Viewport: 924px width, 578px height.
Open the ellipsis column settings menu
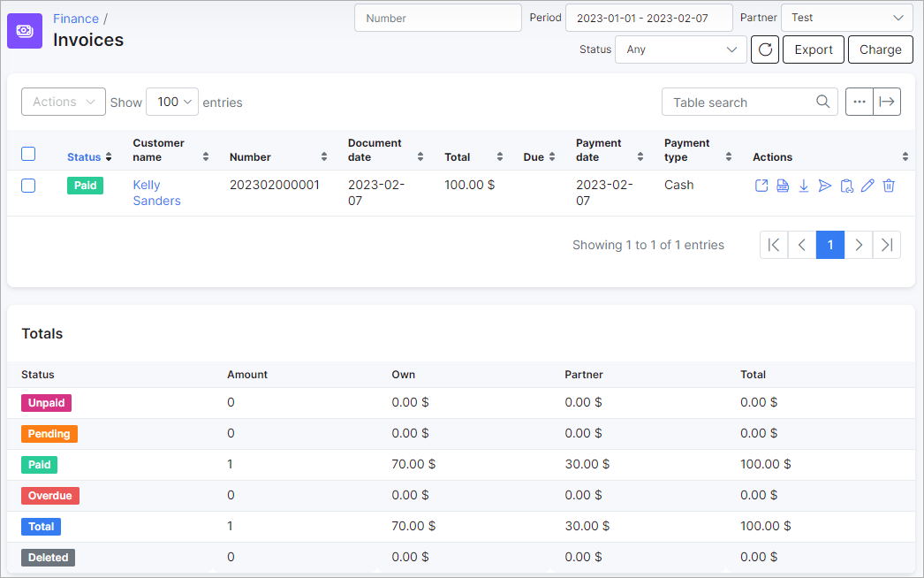860,102
